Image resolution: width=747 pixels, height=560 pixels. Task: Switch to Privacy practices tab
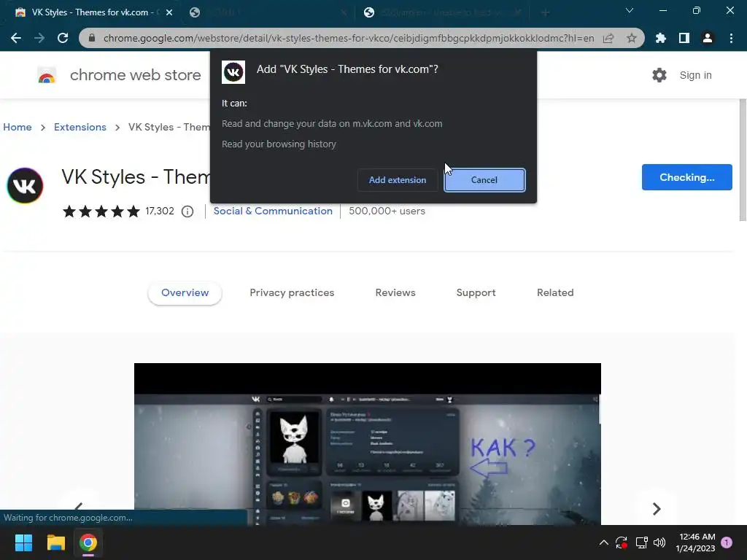[x=292, y=293]
